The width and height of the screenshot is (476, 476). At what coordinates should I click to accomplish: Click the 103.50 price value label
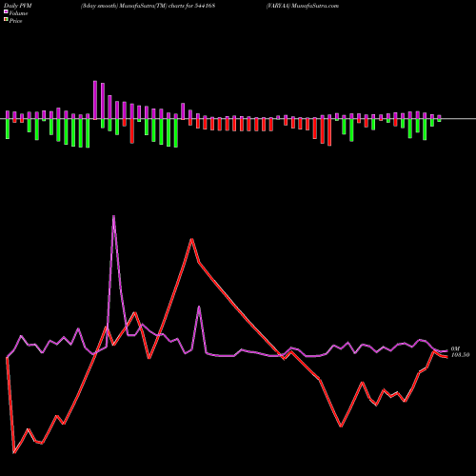click(461, 355)
